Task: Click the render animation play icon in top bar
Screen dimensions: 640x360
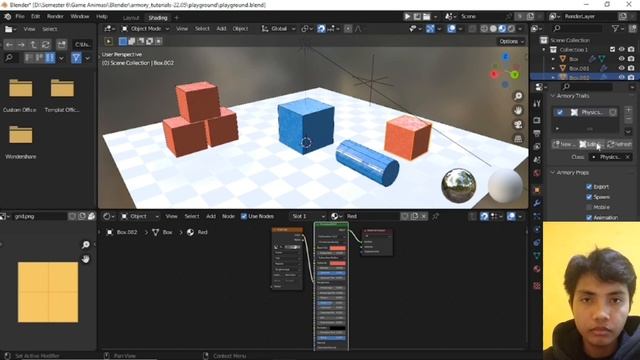Action: [x=407, y=16]
